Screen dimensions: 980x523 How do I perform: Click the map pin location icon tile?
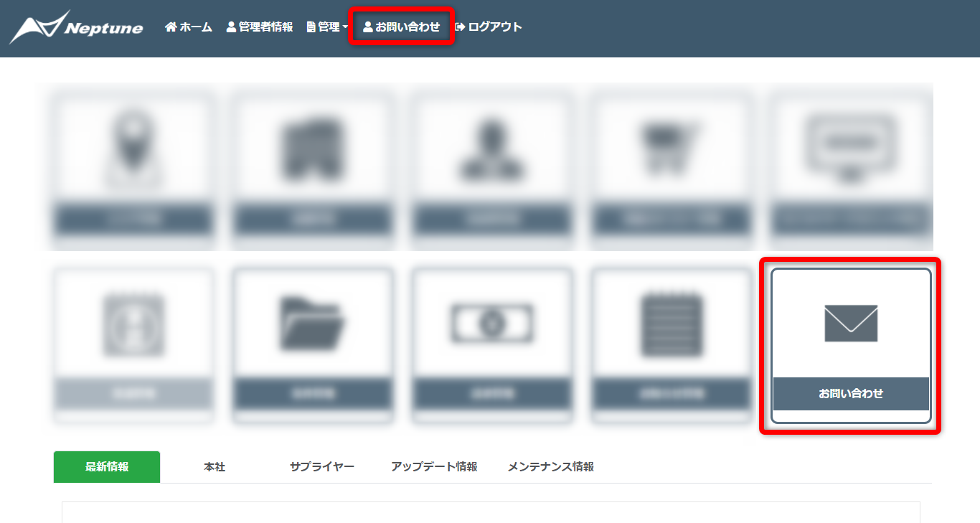(133, 147)
